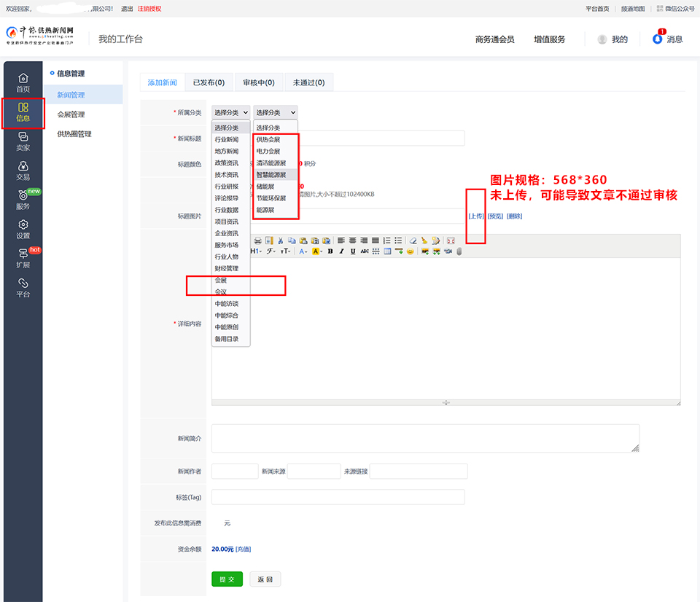Open the H1 heading dropdown
700x602 pixels.
coord(256,251)
